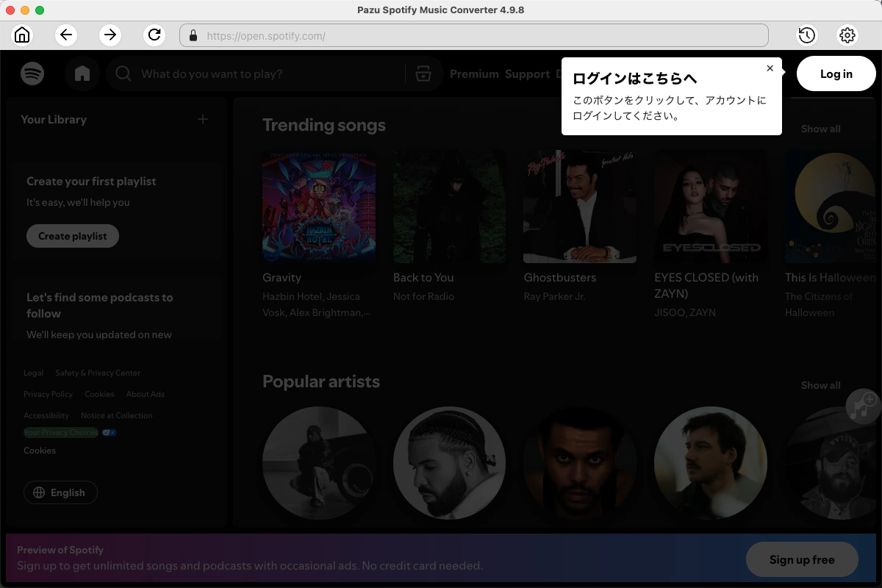Open Pazu settings with the gear icon
The height and width of the screenshot is (588, 882).
tap(847, 35)
